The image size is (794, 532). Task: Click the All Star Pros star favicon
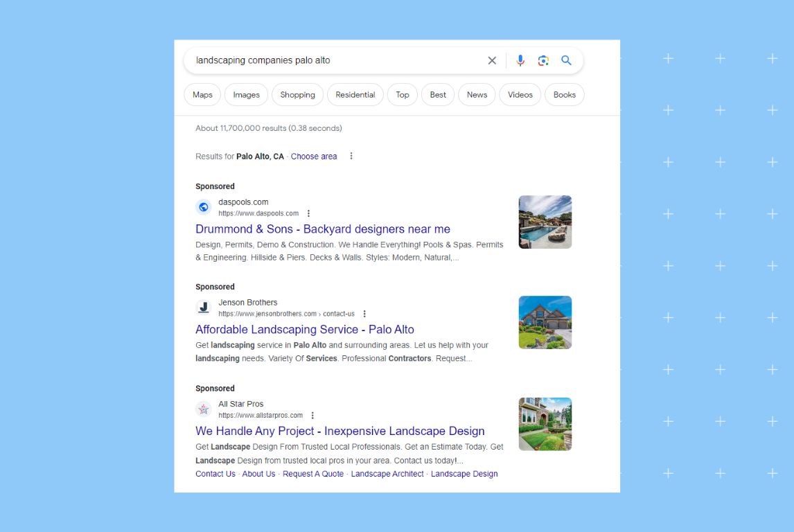[204, 409]
